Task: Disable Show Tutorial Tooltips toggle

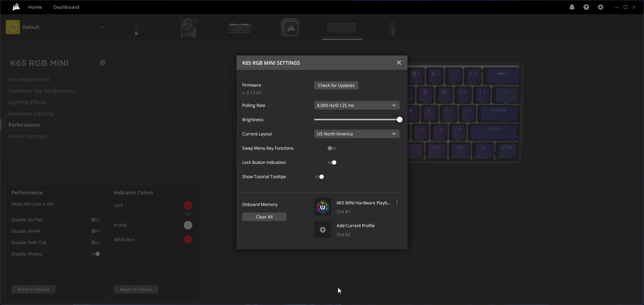Action: [x=320, y=177]
